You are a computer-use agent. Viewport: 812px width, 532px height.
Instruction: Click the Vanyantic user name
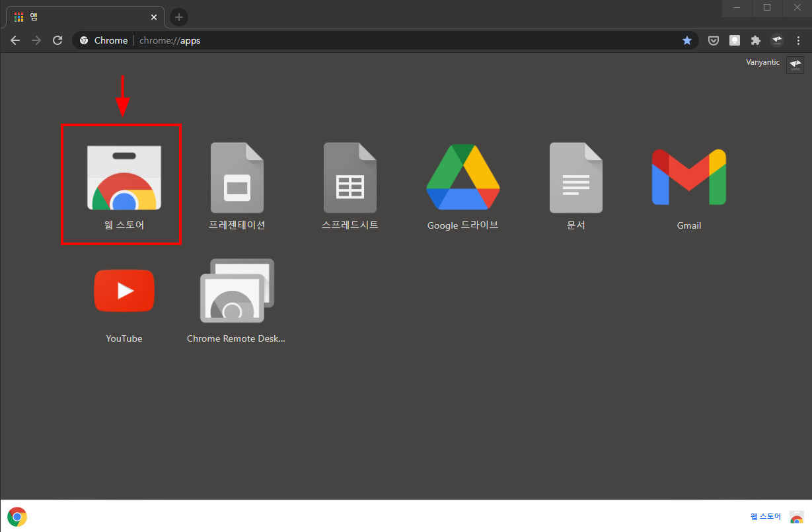(x=763, y=62)
